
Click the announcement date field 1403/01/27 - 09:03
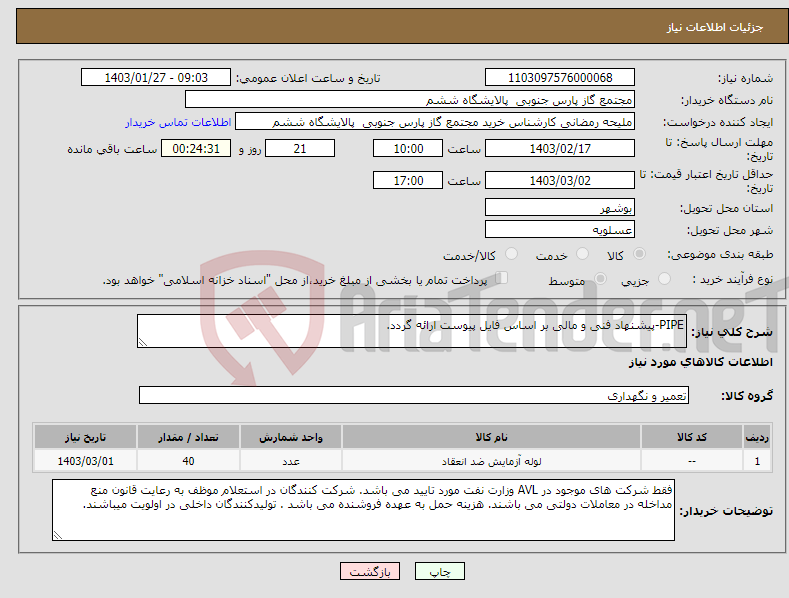[x=156, y=78]
